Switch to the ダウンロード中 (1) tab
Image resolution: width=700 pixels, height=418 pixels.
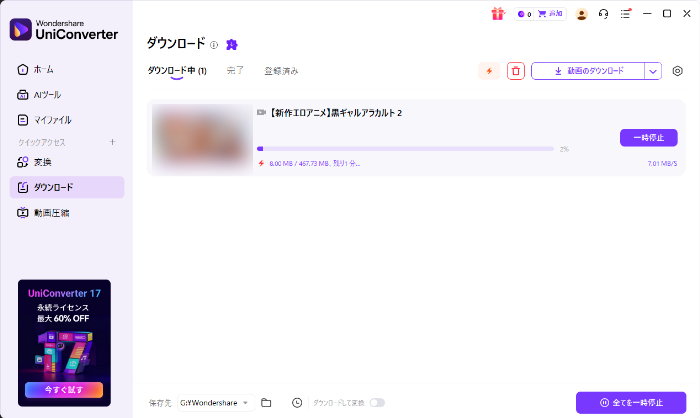point(177,71)
